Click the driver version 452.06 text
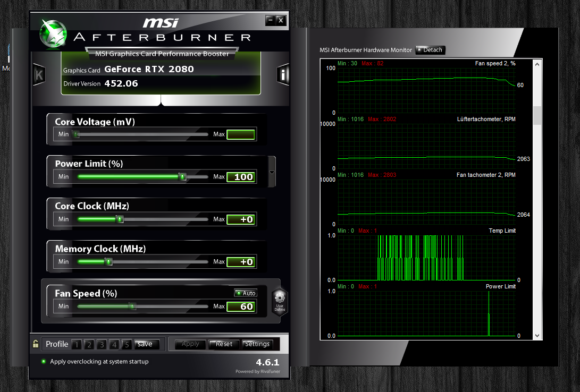 [x=121, y=83]
